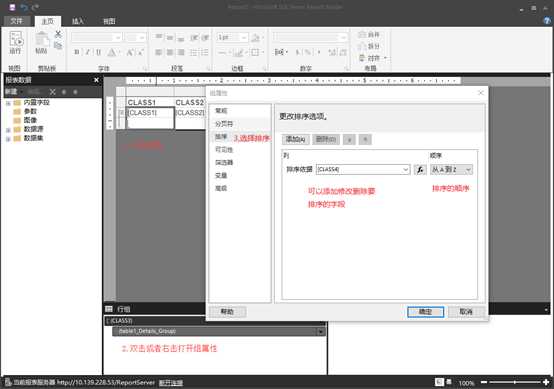
Task: Click the delete X icon in Report Data toolbar
Action: [x=53, y=92]
